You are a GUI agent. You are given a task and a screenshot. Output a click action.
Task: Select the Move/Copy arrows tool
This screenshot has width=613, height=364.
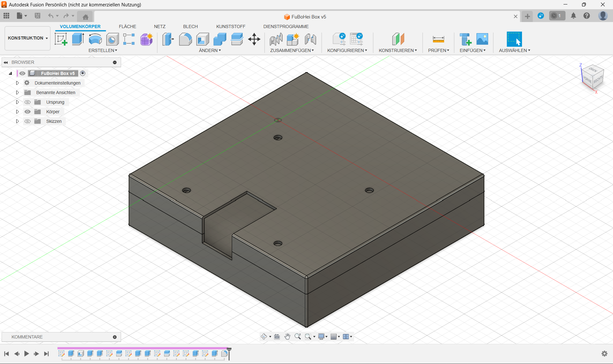pos(254,39)
